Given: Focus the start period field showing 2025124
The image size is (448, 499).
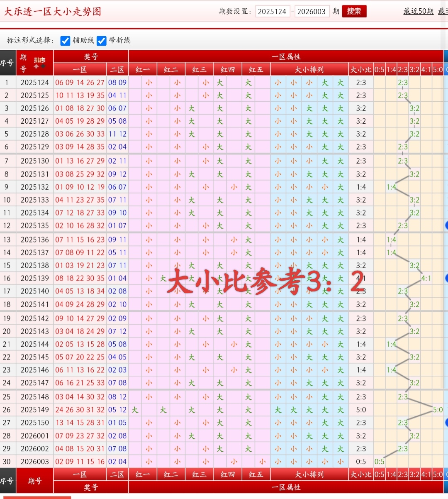Looking at the screenshot, I should tap(272, 12).
